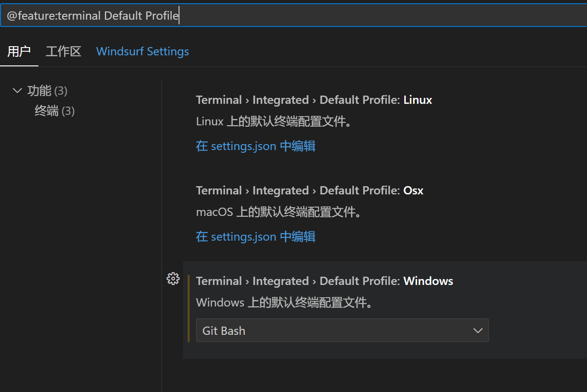Open the gear menu for Windows profile setting
587x392 pixels.
pos(173,279)
